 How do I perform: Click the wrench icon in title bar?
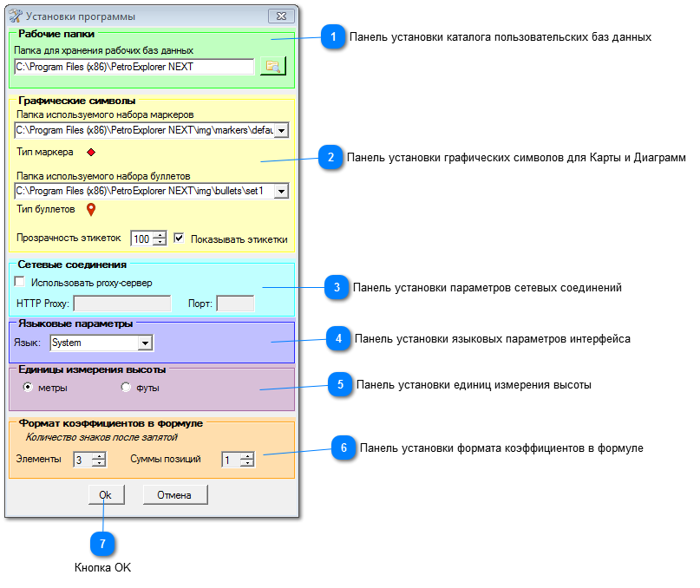tap(16, 16)
